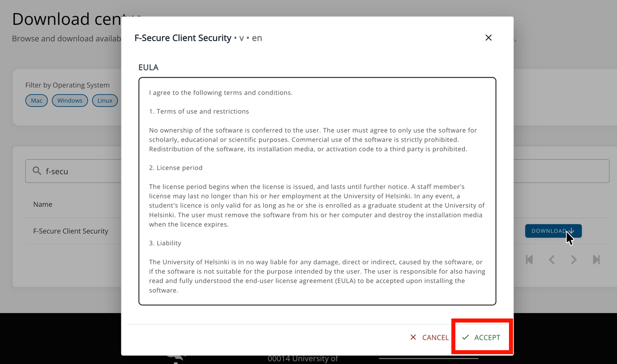This screenshot has width=617, height=364.
Task: Toggle the Windows operating system filter
Action: click(70, 100)
